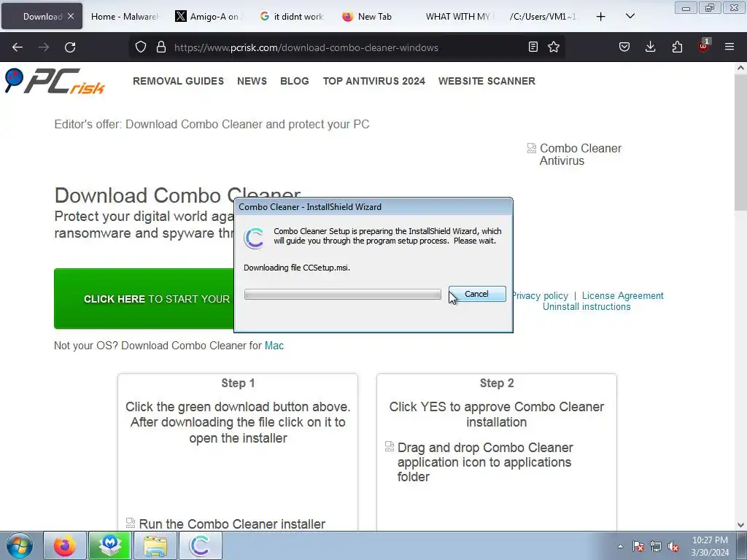Image resolution: width=747 pixels, height=560 pixels.
Task: Open the Firefox downloads arrow icon
Action: pos(650,47)
